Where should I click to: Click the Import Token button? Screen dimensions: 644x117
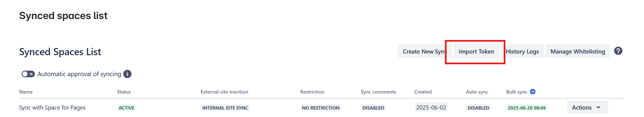476,51
